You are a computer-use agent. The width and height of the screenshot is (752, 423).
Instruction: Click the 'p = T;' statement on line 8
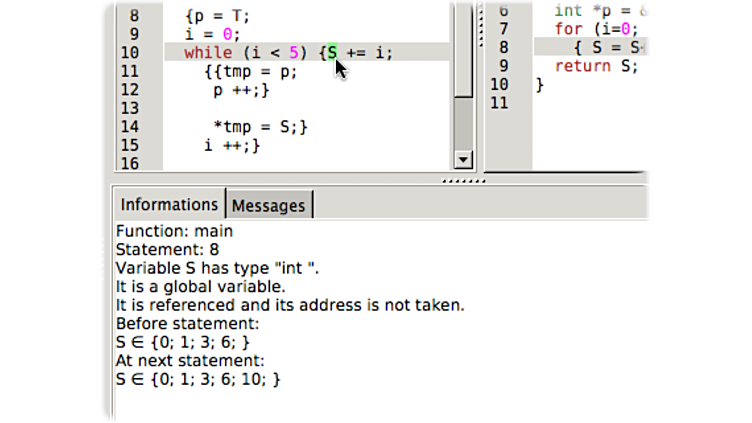click(222, 16)
